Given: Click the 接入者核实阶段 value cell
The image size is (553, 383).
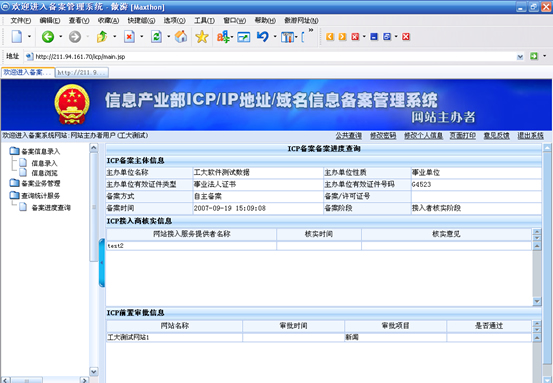Looking at the screenshot, I should [x=476, y=208].
